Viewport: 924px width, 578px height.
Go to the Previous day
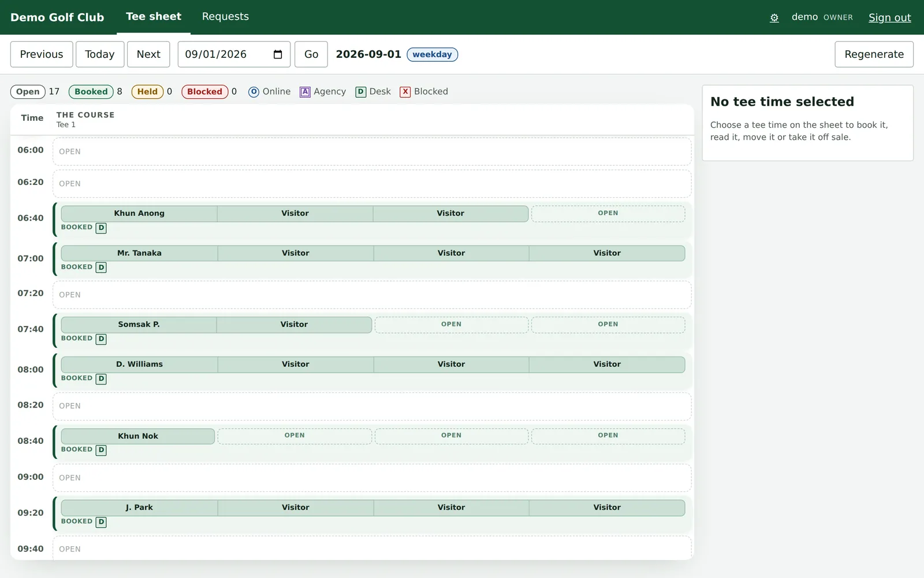point(42,54)
